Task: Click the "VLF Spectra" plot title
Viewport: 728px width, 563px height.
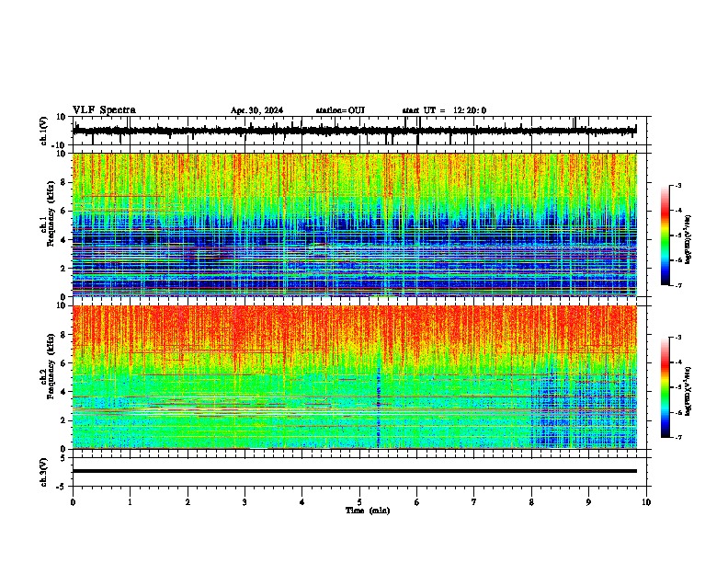Action: click(104, 110)
